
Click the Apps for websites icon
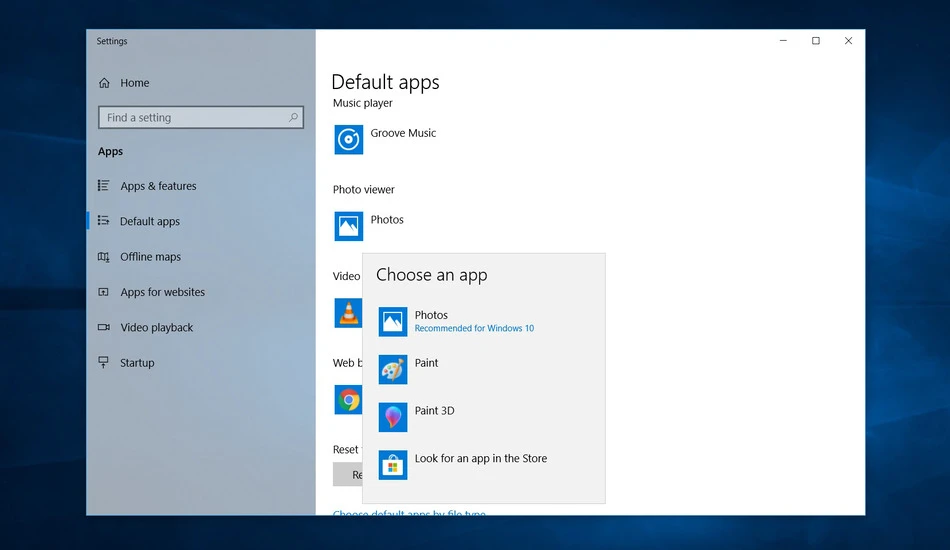104,292
